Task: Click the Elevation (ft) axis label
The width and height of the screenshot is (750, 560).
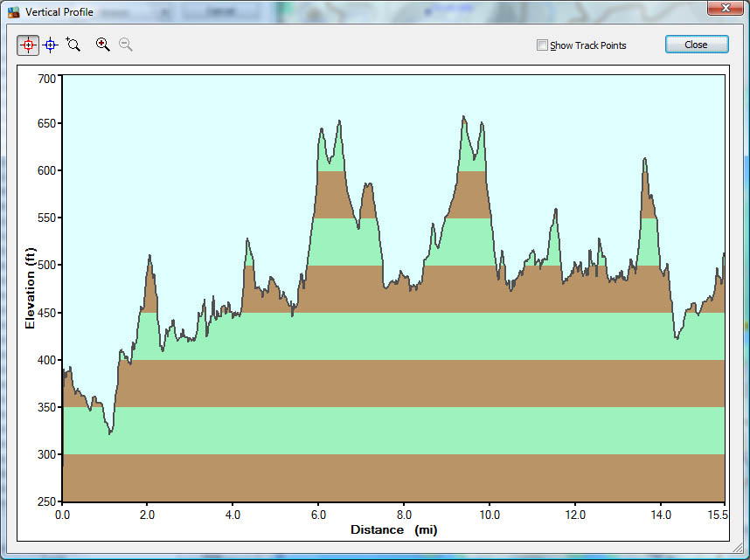Action: click(x=31, y=288)
